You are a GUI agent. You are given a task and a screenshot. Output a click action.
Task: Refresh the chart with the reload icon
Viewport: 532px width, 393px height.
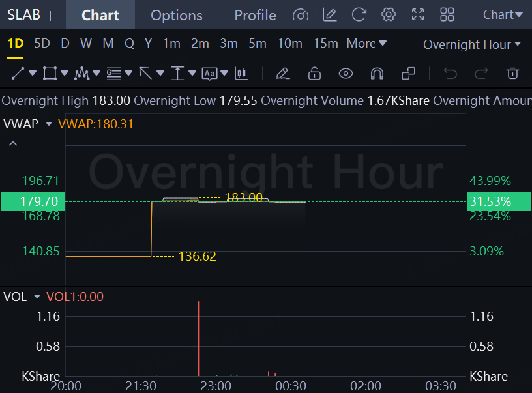pyautogui.click(x=359, y=15)
